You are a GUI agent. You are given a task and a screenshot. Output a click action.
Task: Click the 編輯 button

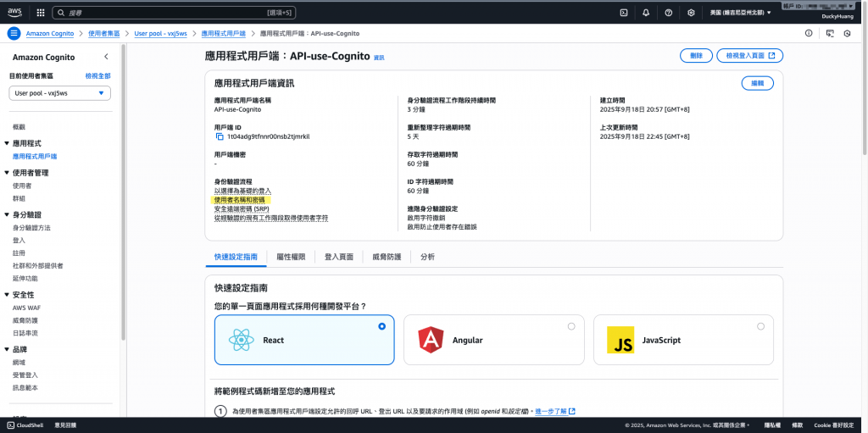click(x=757, y=83)
